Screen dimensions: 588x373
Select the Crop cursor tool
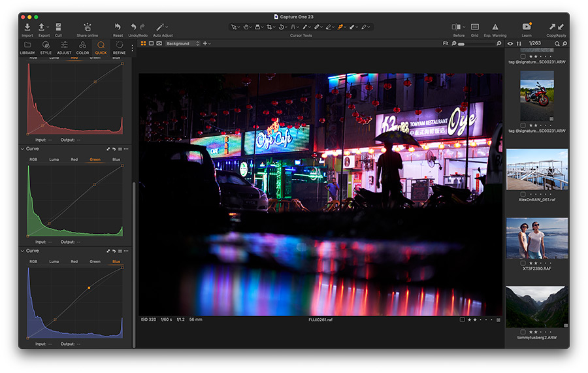pos(269,27)
